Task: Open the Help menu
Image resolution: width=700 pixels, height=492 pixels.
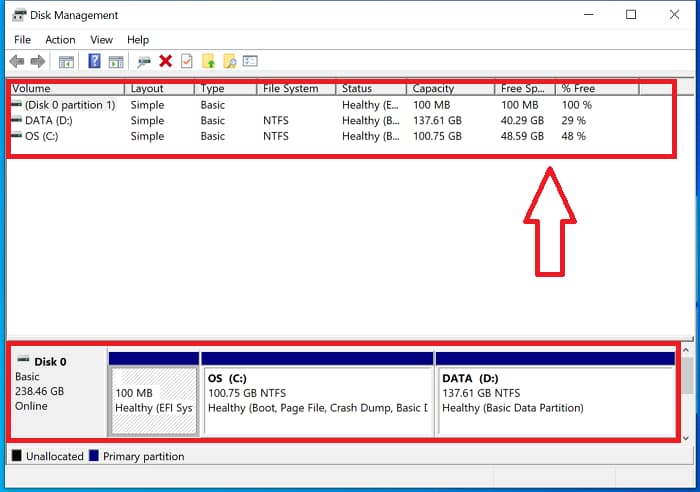Action: [138, 40]
